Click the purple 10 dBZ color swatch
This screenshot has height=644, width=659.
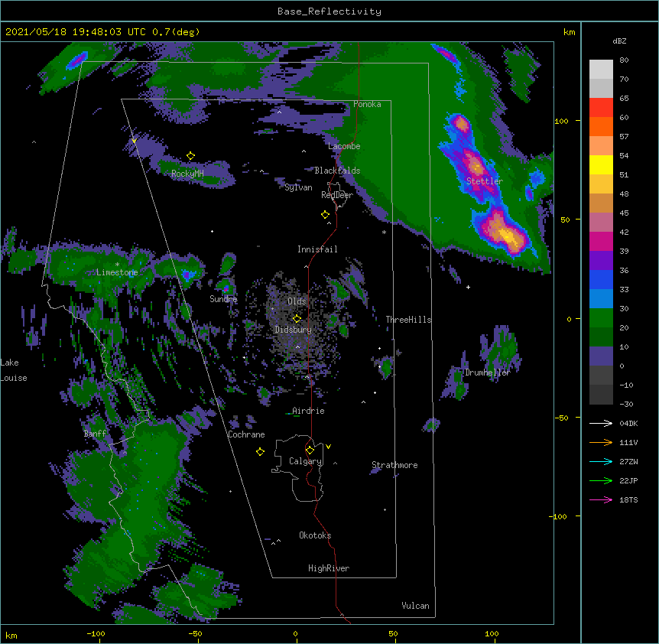click(601, 356)
